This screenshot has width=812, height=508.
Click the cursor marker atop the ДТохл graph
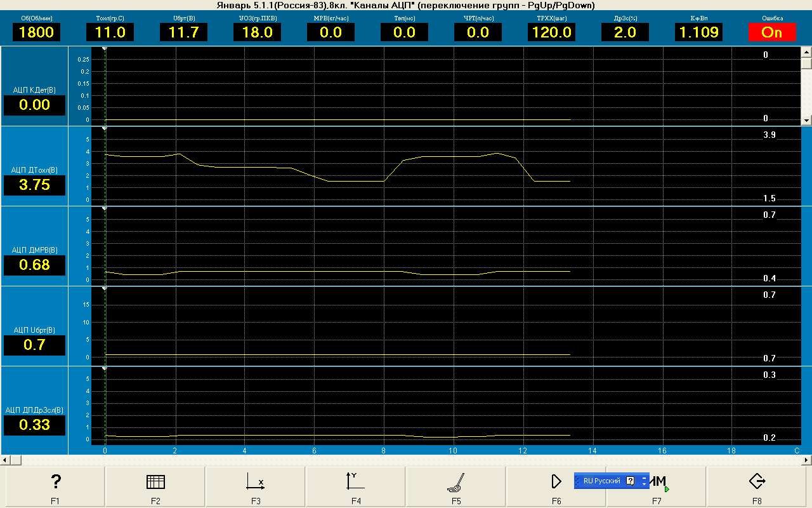(105, 128)
